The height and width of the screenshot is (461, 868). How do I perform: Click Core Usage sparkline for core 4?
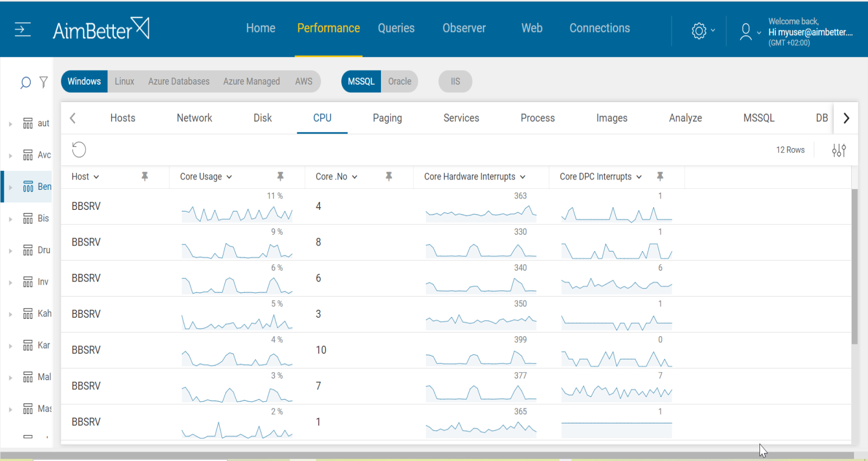coord(237,214)
